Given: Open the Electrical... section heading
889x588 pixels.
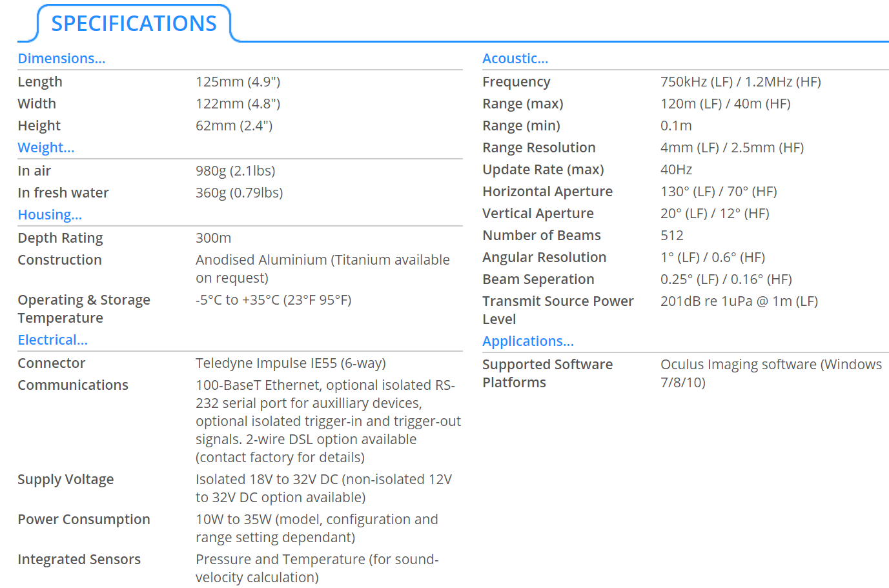Looking at the screenshot, I should pyautogui.click(x=52, y=340).
